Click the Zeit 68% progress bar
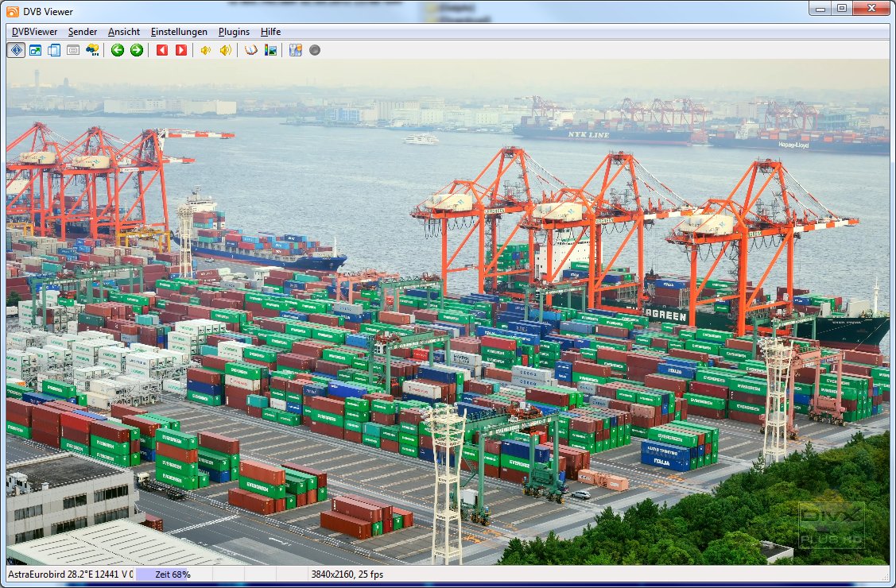Screen dimensions: 896x588 (173, 574)
